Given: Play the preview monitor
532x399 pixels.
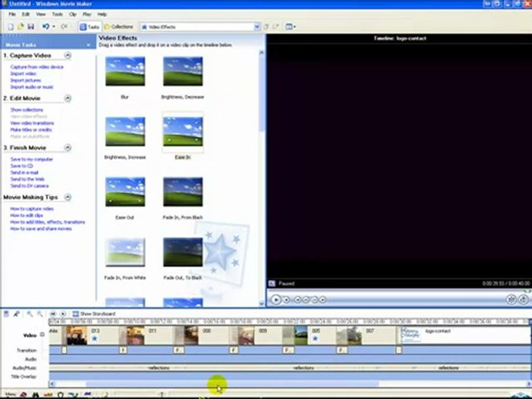Looking at the screenshot, I should click(x=276, y=300).
